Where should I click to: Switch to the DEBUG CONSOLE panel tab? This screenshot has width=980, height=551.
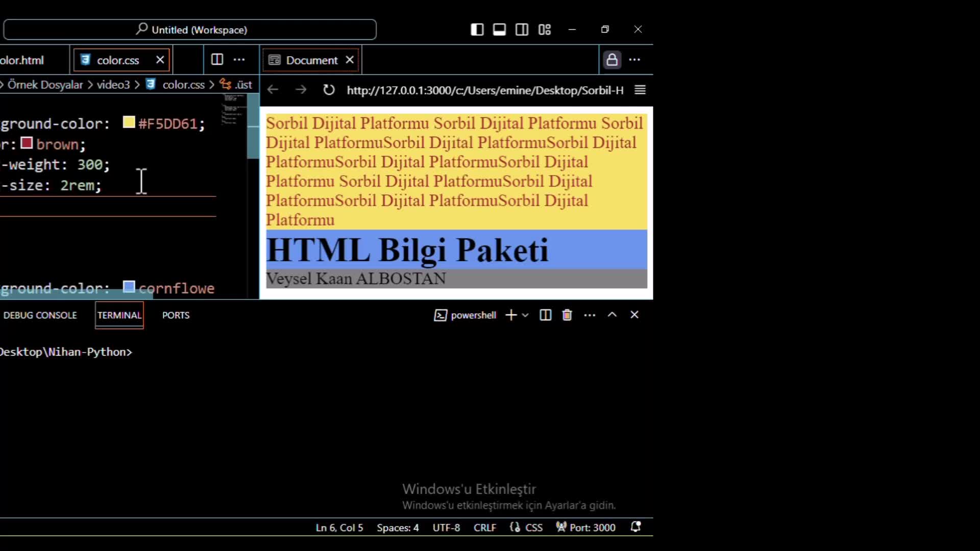click(x=40, y=315)
